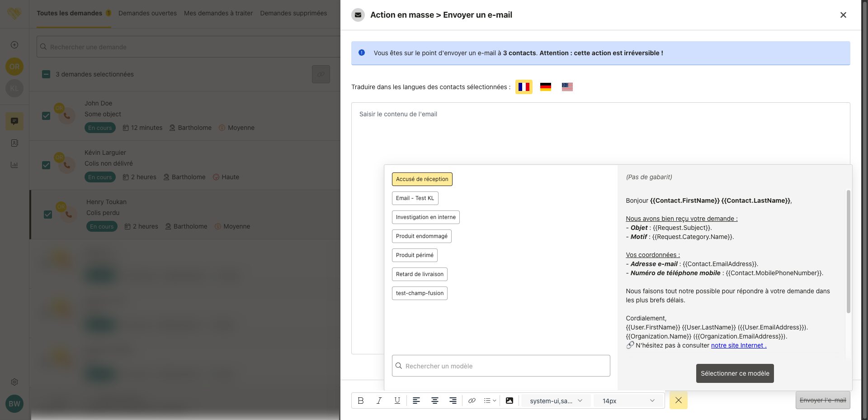Open the bullet list style dropdown

coord(490,401)
